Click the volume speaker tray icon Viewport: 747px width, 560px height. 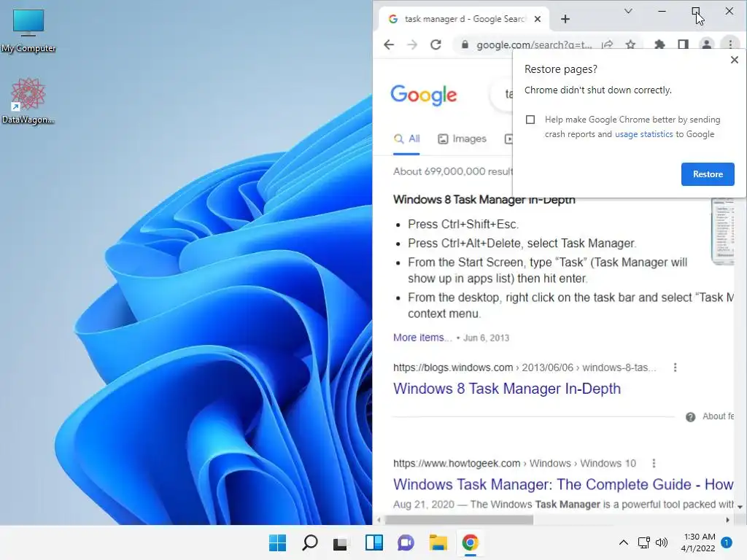point(661,542)
